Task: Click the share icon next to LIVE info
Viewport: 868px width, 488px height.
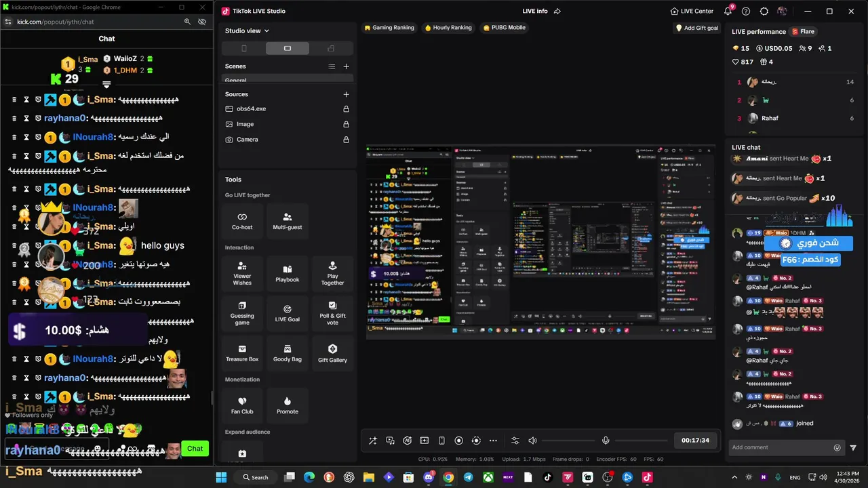Action: tap(557, 11)
